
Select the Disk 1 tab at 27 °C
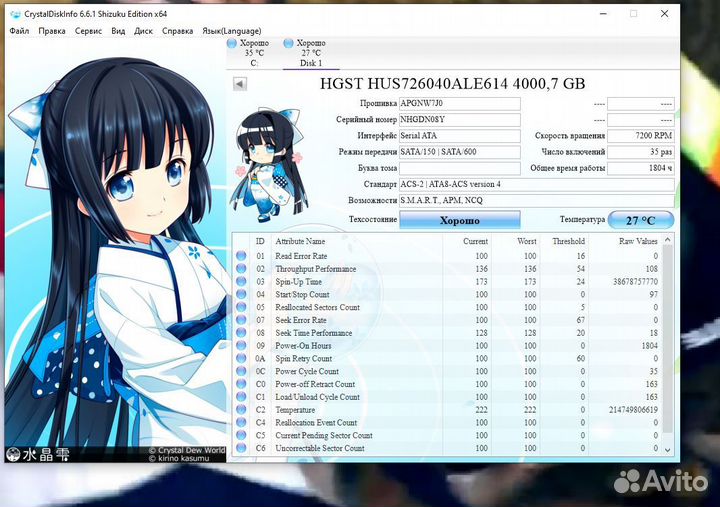311,53
